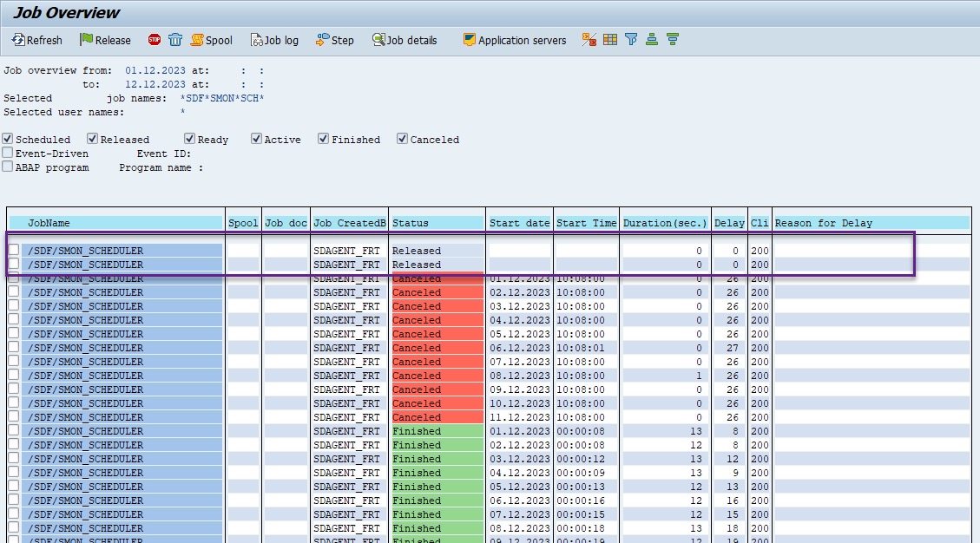
Task: Select row checkbox for Finished job 01.12.2023
Action: pyautogui.click(x=14, y=430)
